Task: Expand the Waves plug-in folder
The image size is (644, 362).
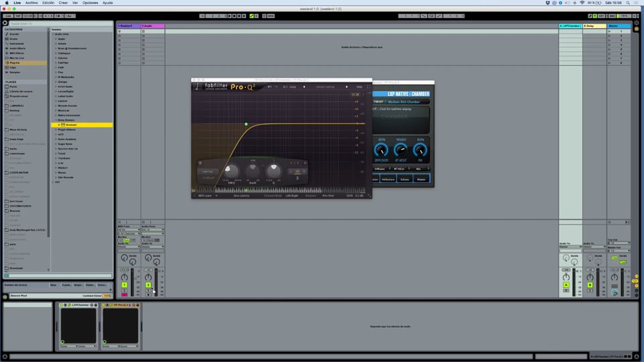Action: click(56, 173)
